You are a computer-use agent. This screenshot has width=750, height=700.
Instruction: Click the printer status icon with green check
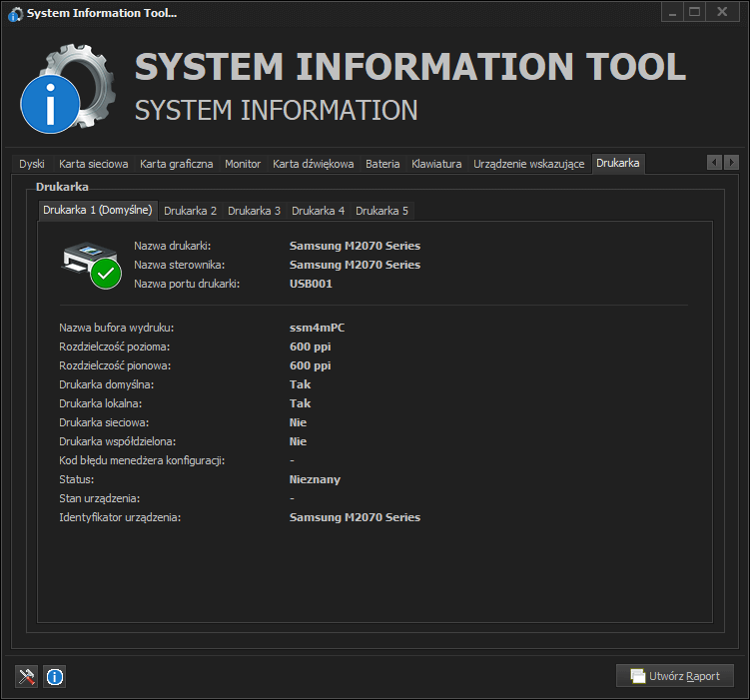click(x=91, y=266)
